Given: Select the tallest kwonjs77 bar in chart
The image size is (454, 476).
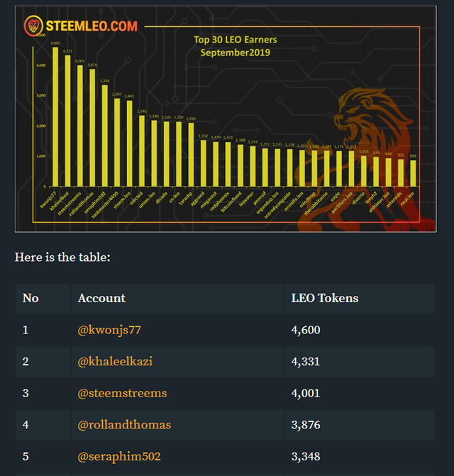Looking at the screenshot, I should (x=55, y=116).
